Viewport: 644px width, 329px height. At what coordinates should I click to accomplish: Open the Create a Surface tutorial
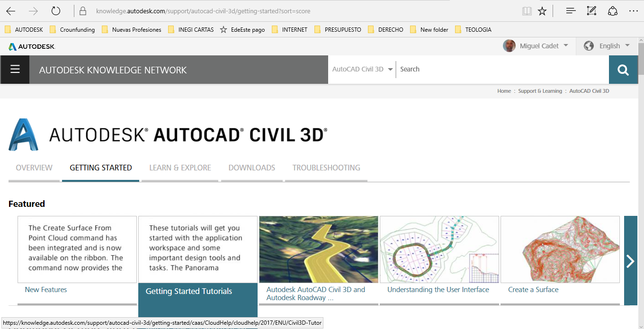click(533, 289)
